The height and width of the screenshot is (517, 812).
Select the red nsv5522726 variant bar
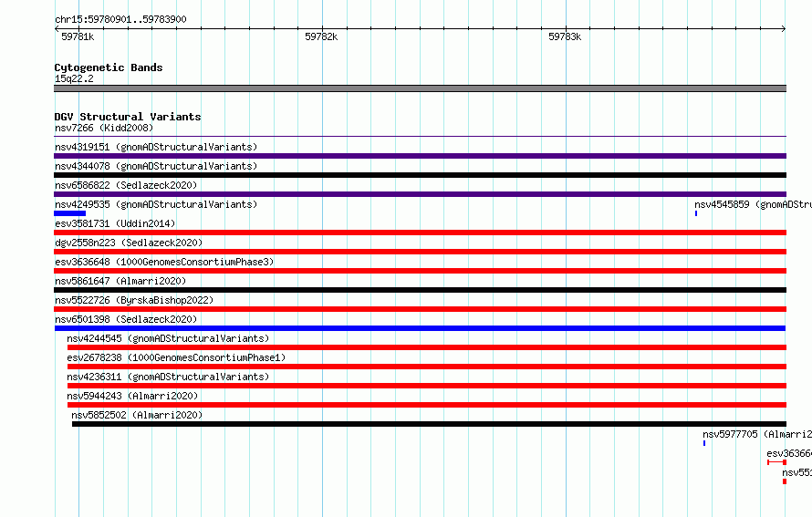420,309
